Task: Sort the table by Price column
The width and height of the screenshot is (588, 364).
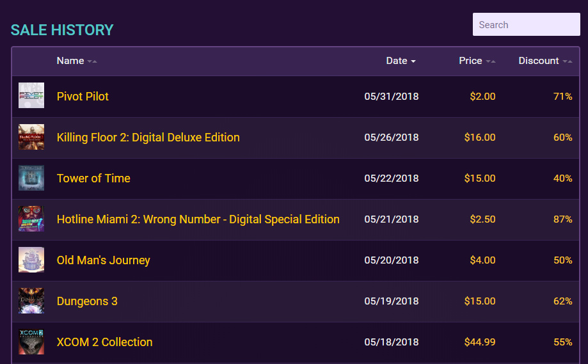Action: [x=477, y=61]
